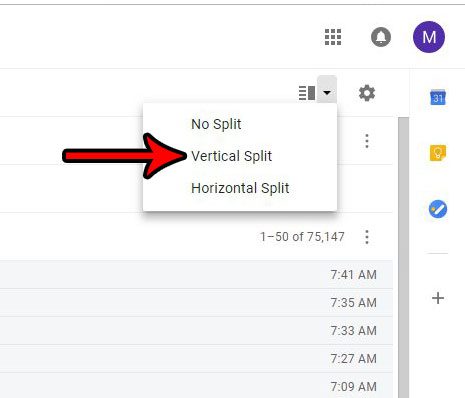Open the email received at 7:27 AM
This screenshot has height=398, width=465.
196,359
